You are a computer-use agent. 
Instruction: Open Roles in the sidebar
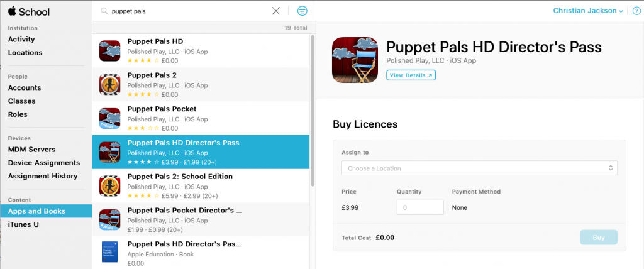point(18,114)
